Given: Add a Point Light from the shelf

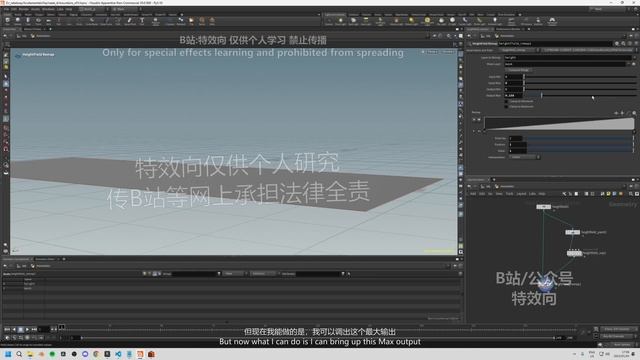Looking at the screenshot, I should tap(340, 21).
